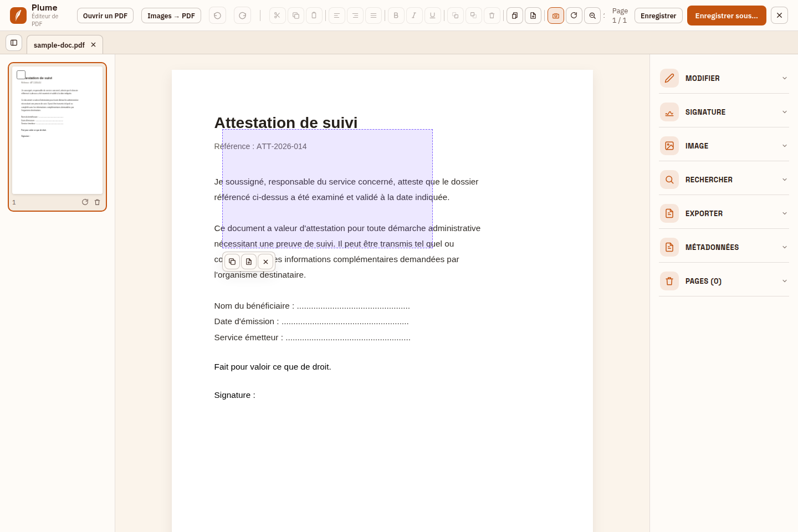Bring the selected object to front

[x=456, y=16]
